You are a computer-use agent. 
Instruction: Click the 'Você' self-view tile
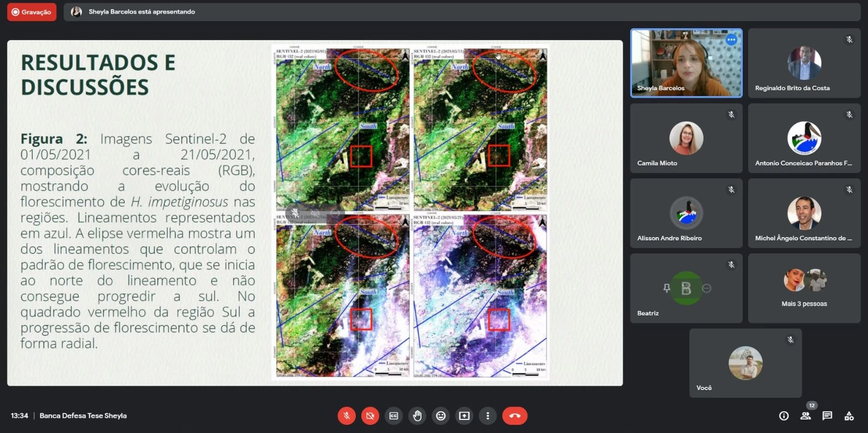tap(745, 363)
